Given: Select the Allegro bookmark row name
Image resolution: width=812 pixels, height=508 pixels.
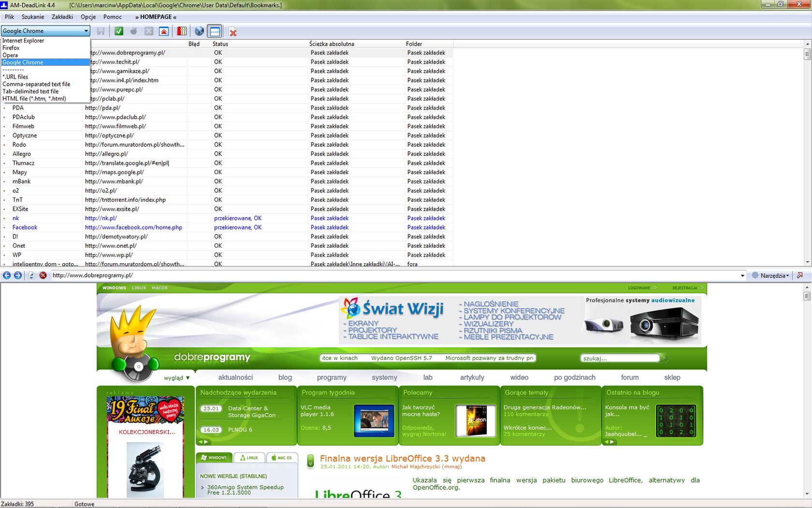Looking at the screenshot, I should coord(22,154).
